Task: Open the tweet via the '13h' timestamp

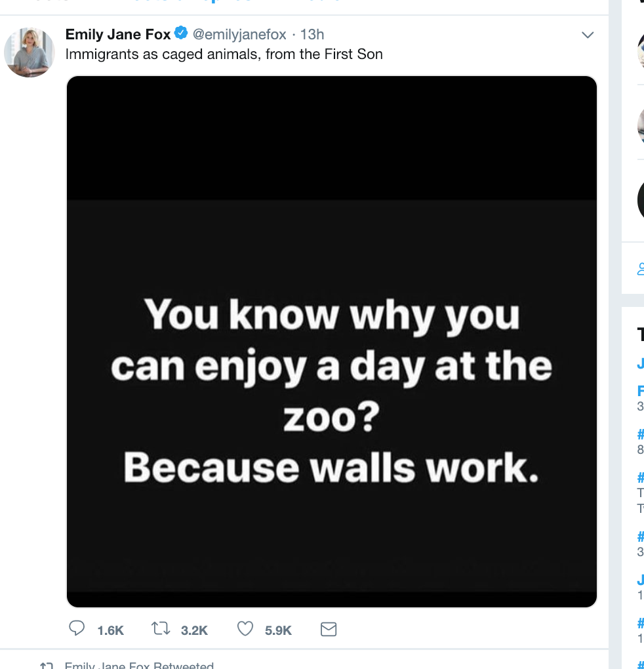Action: [x=312, y=34]
